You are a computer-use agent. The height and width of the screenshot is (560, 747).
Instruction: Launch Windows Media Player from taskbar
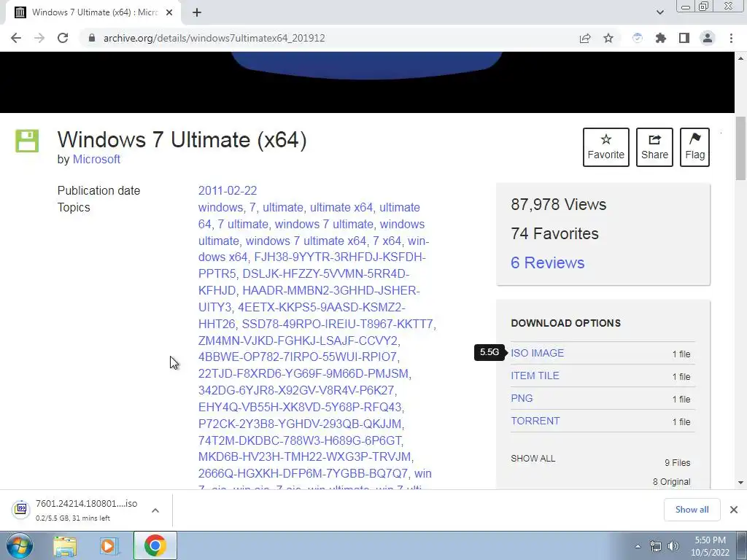[x=109, y=546]
